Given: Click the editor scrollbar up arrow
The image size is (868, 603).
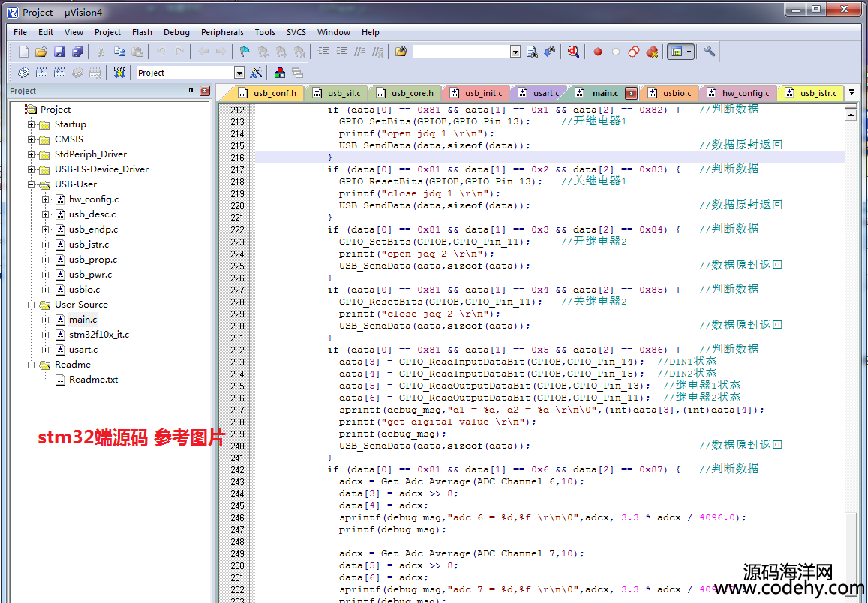Looking at the screenshot, I should pyautogui.click(x=850, y=115).
